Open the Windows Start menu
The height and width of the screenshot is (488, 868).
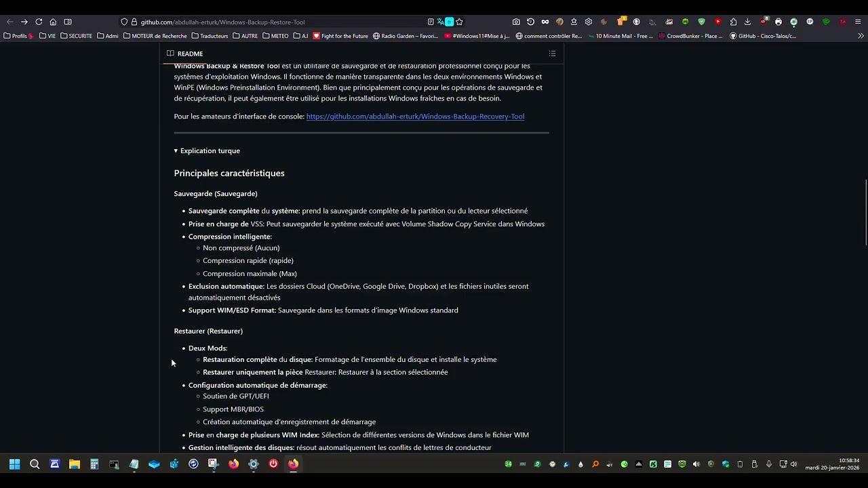(x=14, y=464)
